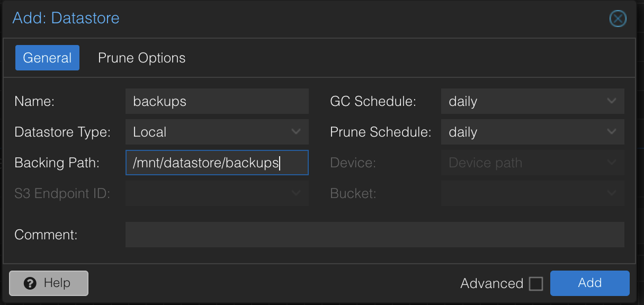Open Help for the datastore dialog

click(x=48, y=283)
